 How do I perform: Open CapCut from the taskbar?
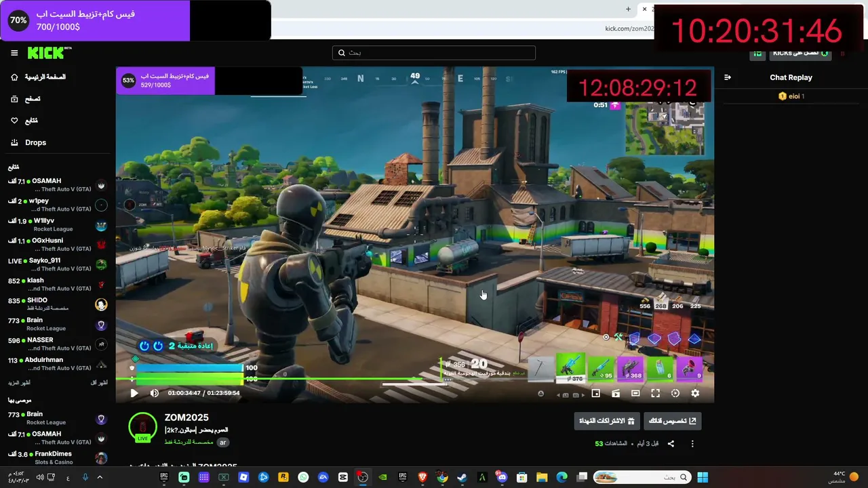[342, 477]
